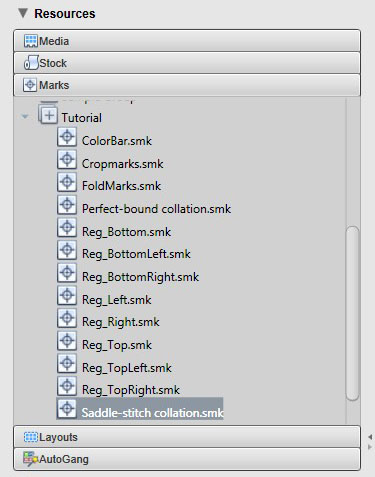This screenshot has width=375, height=477.
Task: Select Reg_Top.smk entry
Action: click(117, 345)
